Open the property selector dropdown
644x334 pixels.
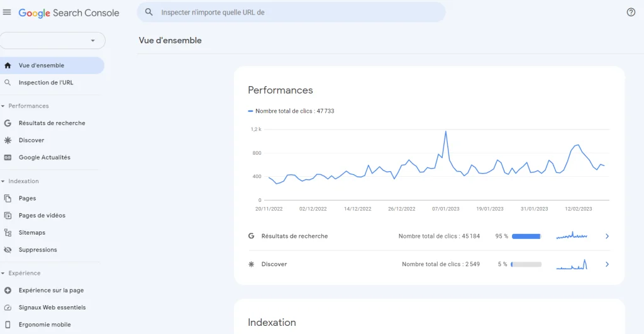(52, 40)
